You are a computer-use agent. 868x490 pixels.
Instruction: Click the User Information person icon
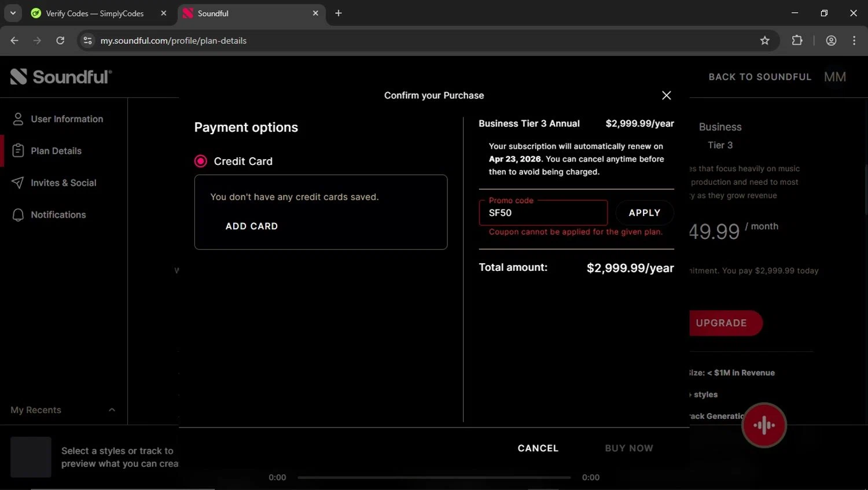[x=18, y=119]
